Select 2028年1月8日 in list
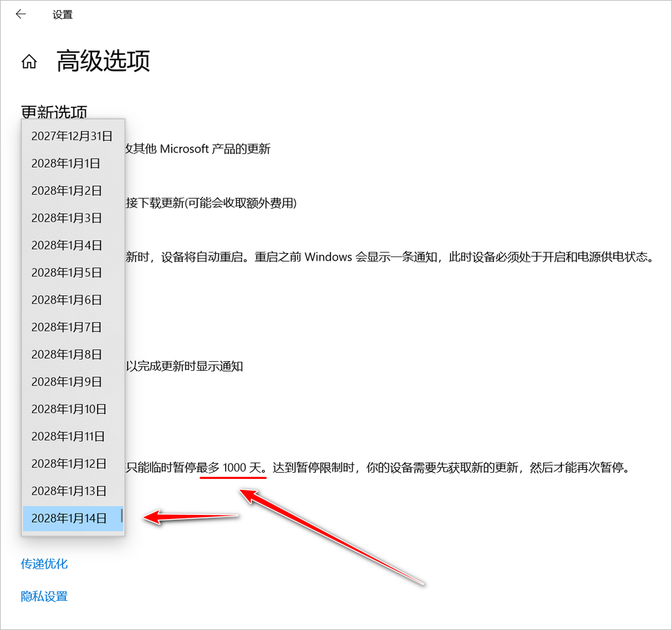Image resolution: width=672 pixels, height=630 pixels. [67, 354]
